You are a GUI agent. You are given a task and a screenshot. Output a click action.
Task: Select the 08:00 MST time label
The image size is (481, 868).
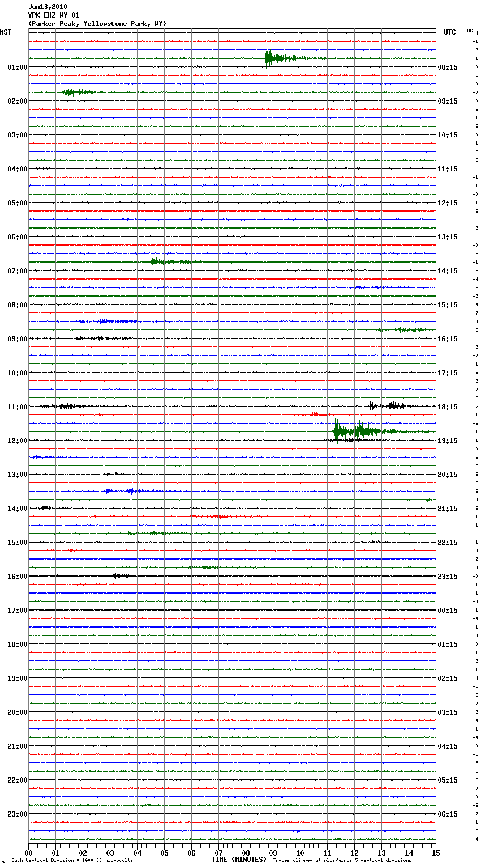click(x=17, y=305)
